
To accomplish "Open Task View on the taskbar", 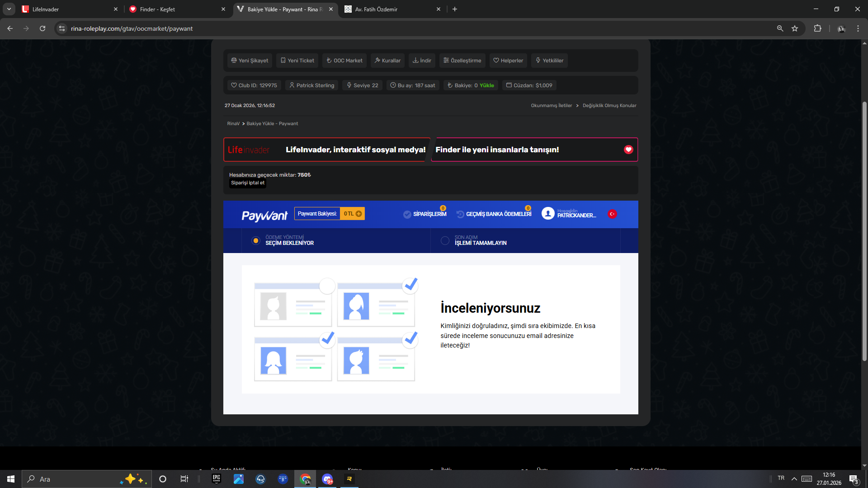I will 184,479.
